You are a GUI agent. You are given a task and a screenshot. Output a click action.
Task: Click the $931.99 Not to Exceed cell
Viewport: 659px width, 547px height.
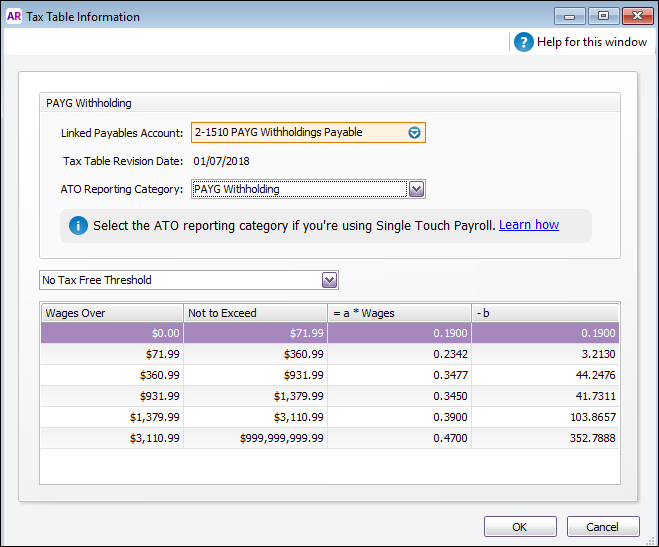255,375
